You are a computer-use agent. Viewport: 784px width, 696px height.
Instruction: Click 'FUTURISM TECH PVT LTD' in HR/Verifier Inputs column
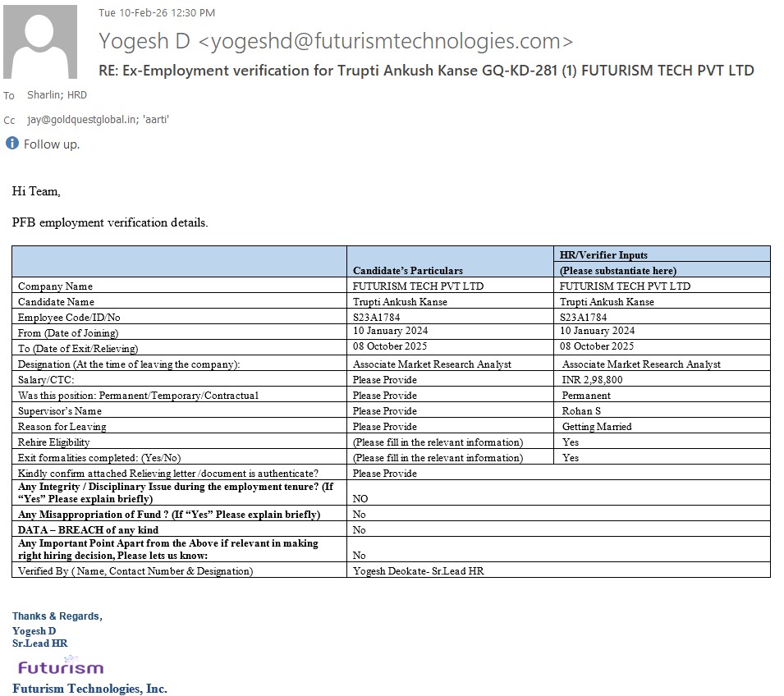coord(625,286)
